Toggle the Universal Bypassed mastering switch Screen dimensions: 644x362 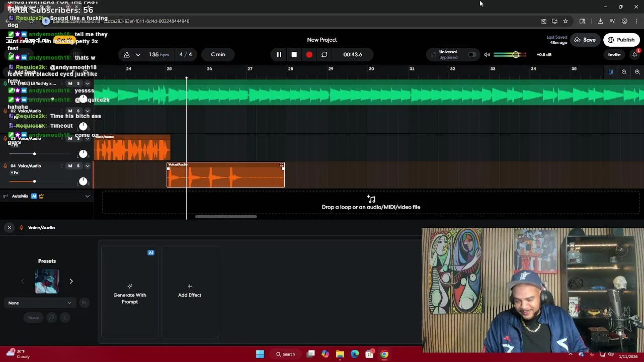[x=472, y=54]
